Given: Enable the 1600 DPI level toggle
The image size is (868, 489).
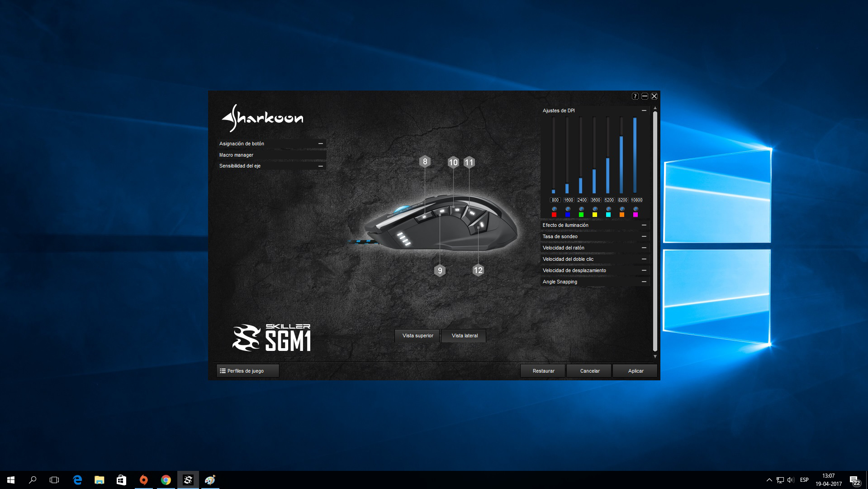Looking at the screenshot, I should 568,209.
